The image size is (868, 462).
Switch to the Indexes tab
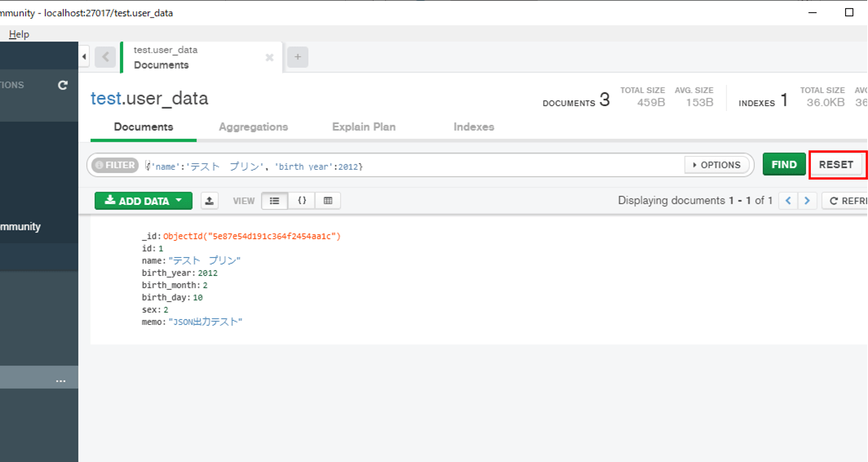(474, 127)
